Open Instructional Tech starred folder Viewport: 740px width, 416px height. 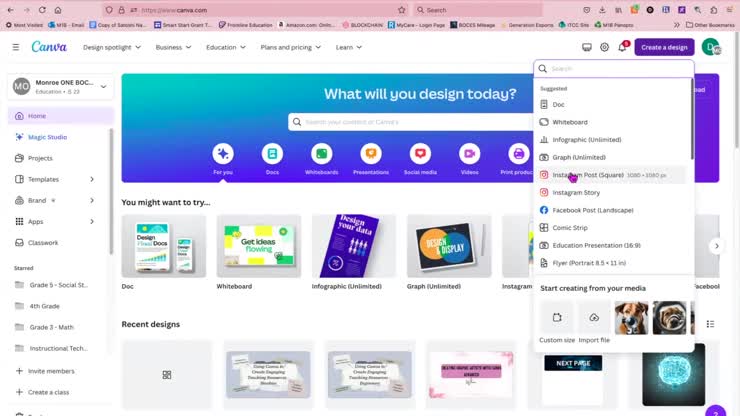[x=59, y=348]
